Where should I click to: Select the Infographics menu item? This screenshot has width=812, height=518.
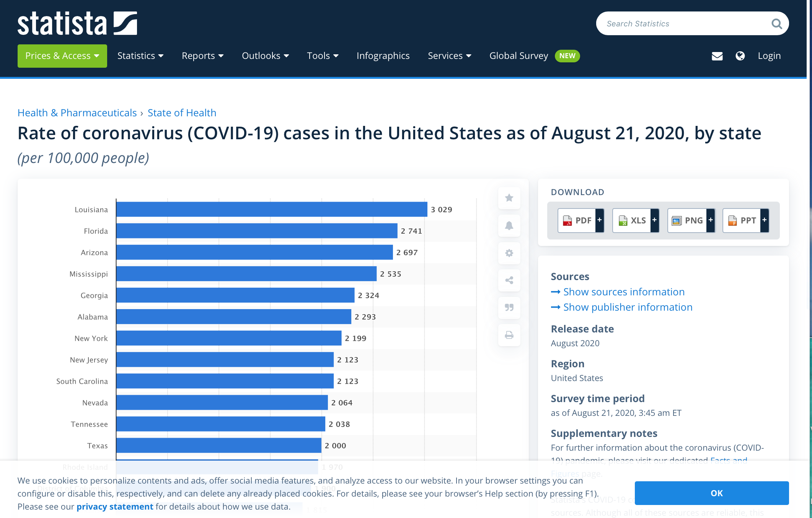coord(383,56)
